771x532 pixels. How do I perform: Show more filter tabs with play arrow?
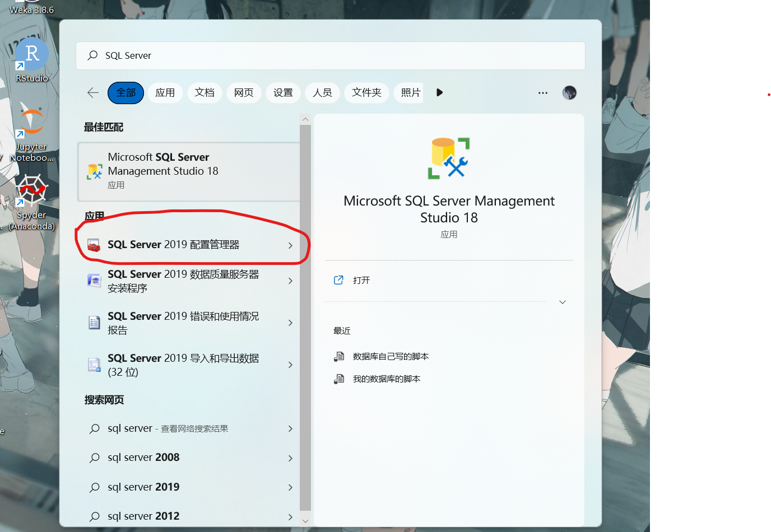(439, 92)
